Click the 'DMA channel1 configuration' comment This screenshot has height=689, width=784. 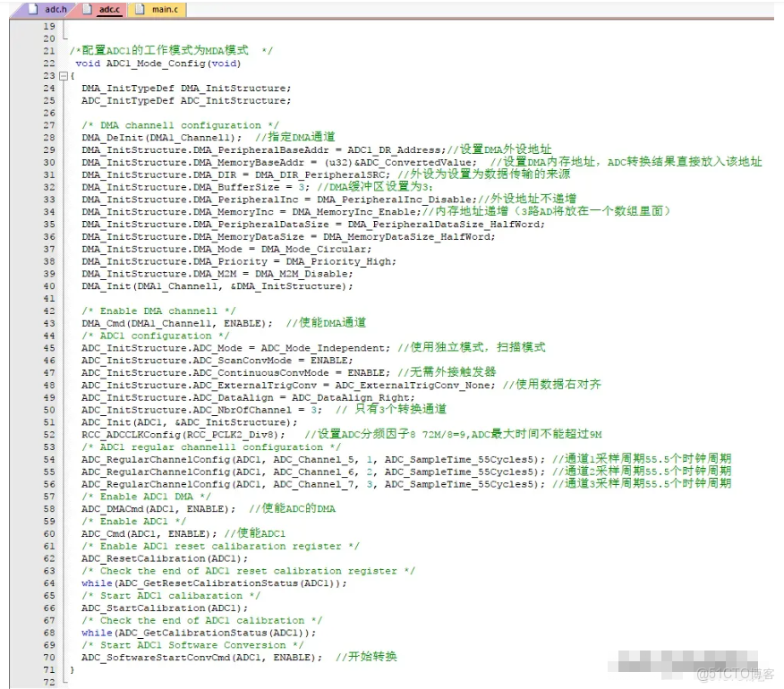click(181, 125)
